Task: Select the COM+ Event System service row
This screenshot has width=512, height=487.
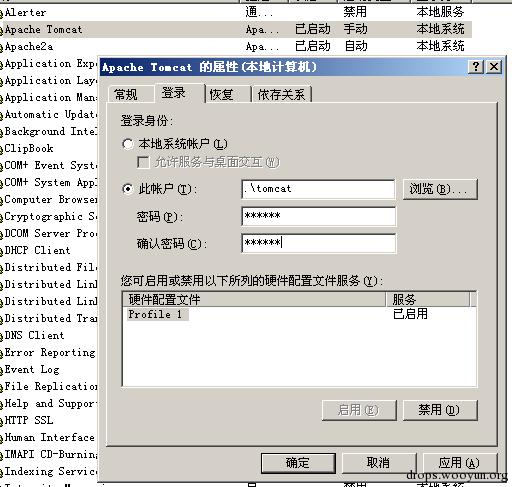Action: [x=49, y=165]
